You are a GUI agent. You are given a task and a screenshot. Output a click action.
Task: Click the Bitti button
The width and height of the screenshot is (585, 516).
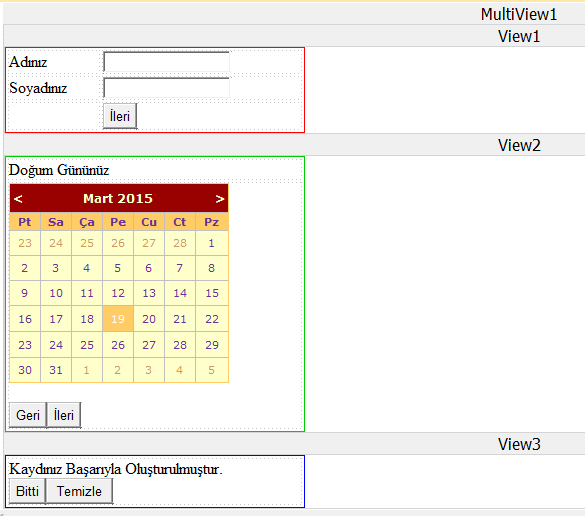click(27, 491)
